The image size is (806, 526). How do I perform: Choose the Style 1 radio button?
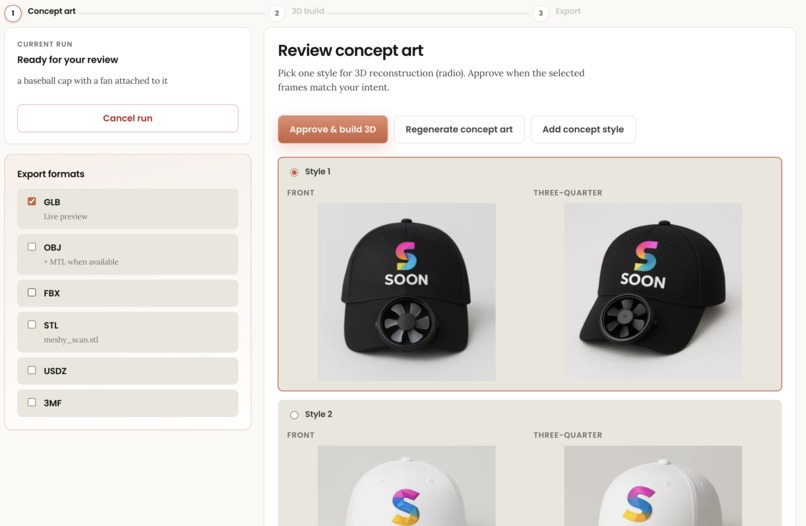pyautogui.click(x=294, y=172)
